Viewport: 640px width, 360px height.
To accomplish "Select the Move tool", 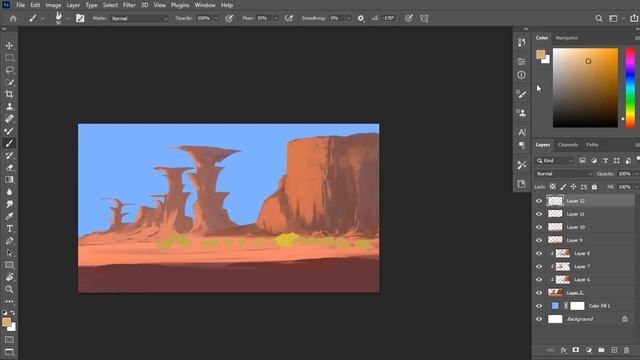I will (x=9, y=46).
